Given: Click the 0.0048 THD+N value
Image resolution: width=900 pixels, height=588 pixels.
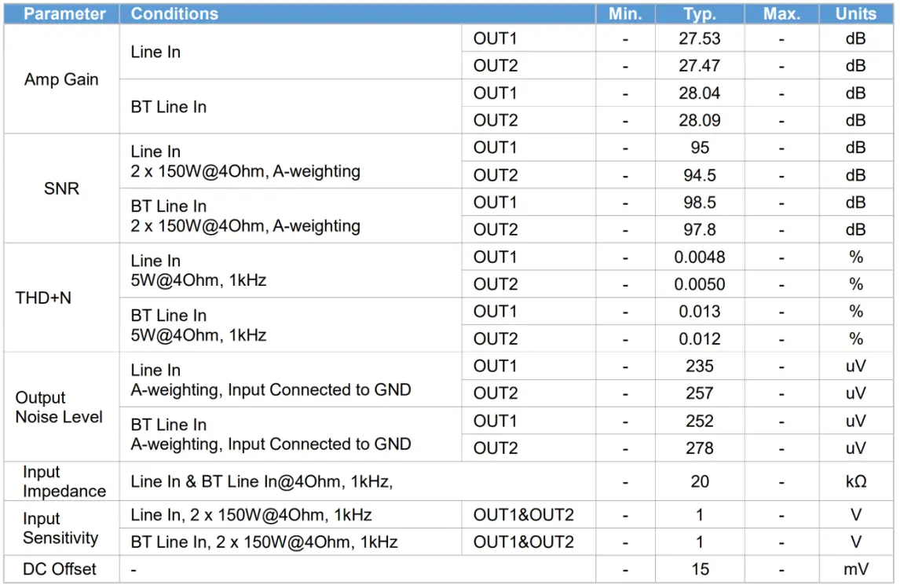Looking at the screenshot, I should (698, 257).
